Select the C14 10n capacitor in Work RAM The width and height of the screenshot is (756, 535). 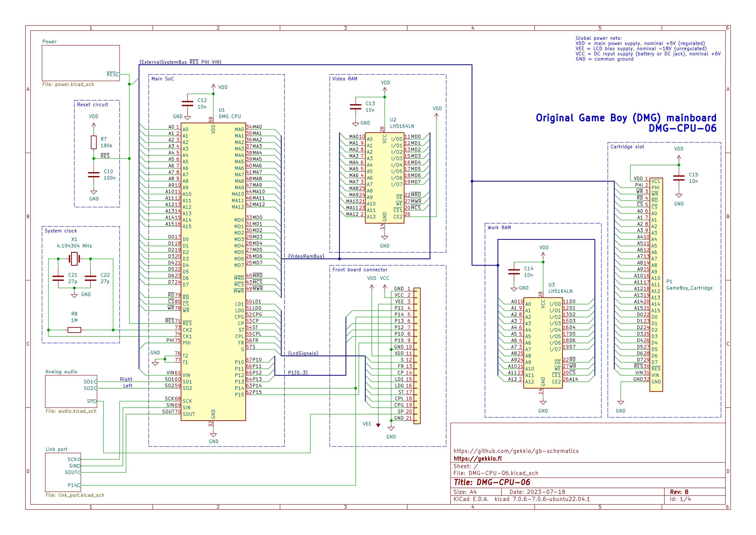[514, 272]
